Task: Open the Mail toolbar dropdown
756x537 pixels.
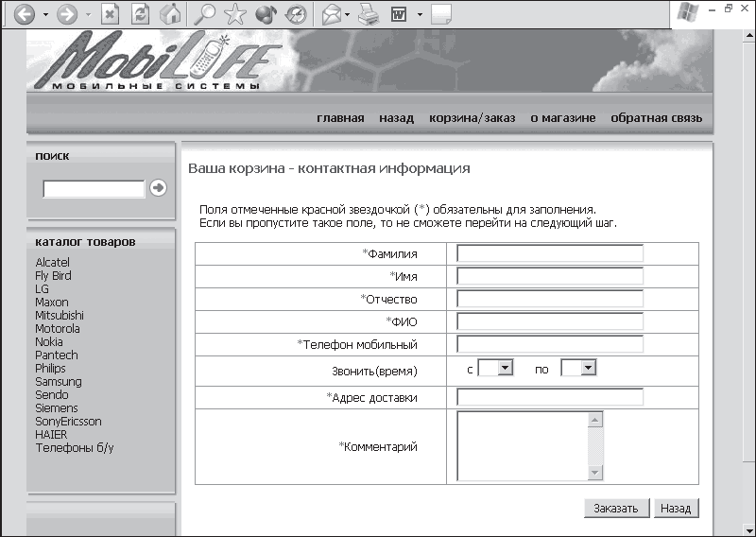Action: click(x=348, y=15)
